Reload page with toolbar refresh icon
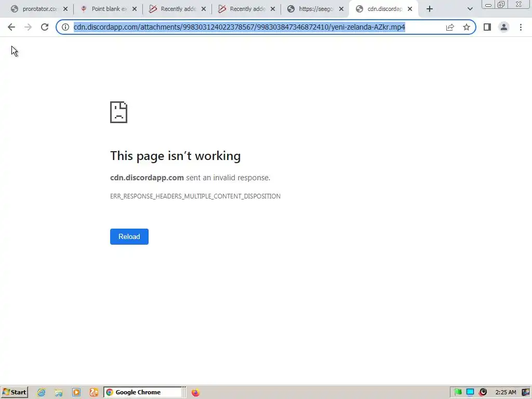Screen dimensions: 532x399 [45, 27]
